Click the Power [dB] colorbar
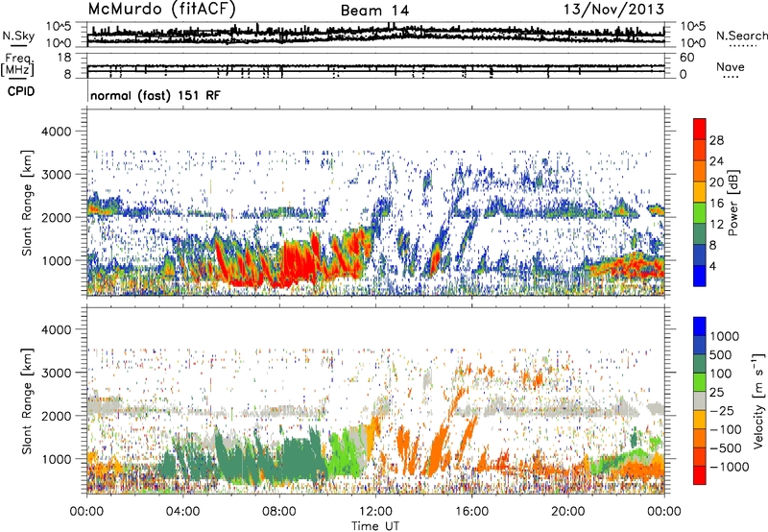 coord(700,203)
